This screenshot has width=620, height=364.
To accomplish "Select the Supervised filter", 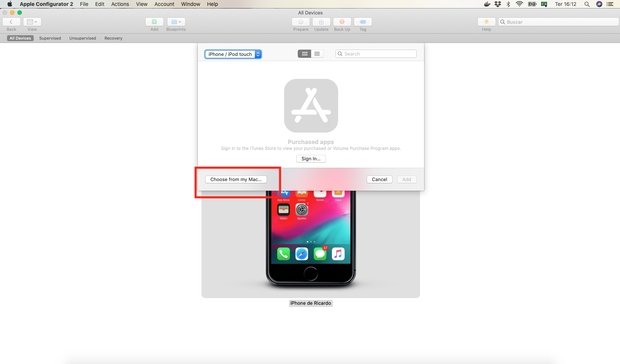I will click(50, 39).
